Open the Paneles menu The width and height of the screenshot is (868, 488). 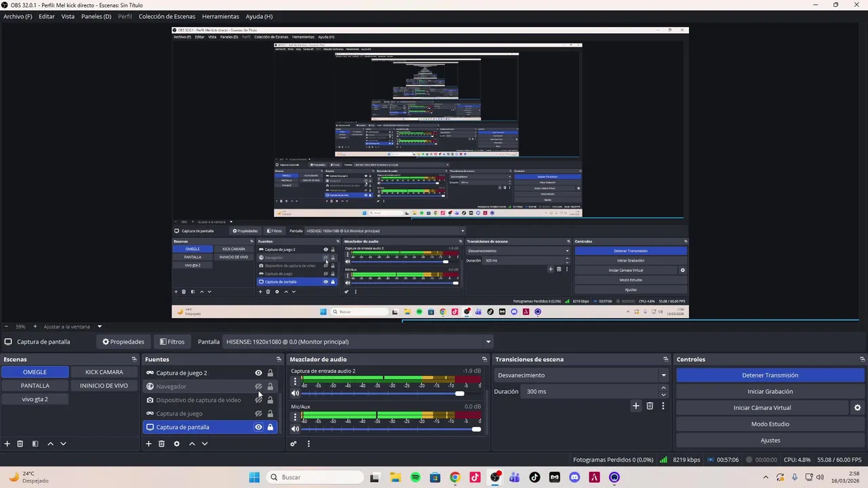96,16
